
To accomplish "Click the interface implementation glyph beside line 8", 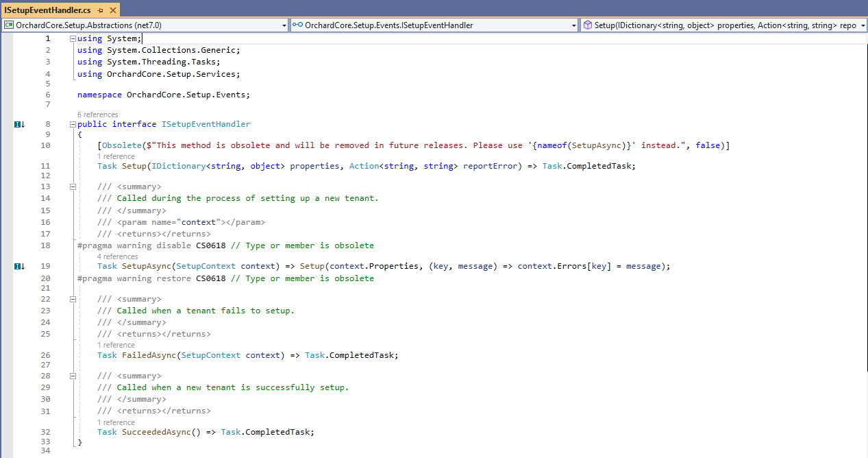I will tap(20, 125).
